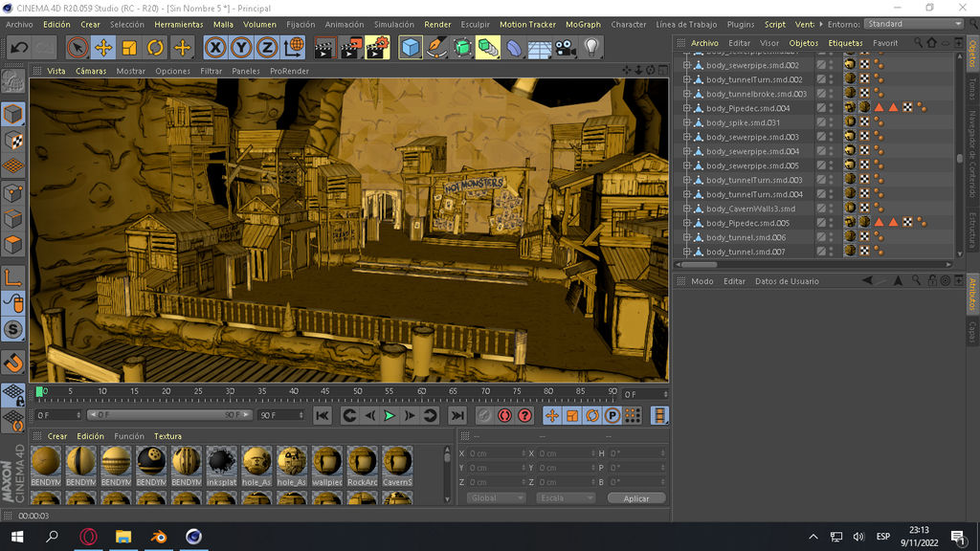This screenshot has width=980, height=551.
Task: Click the Undo arrow icon
Action: 19,48
